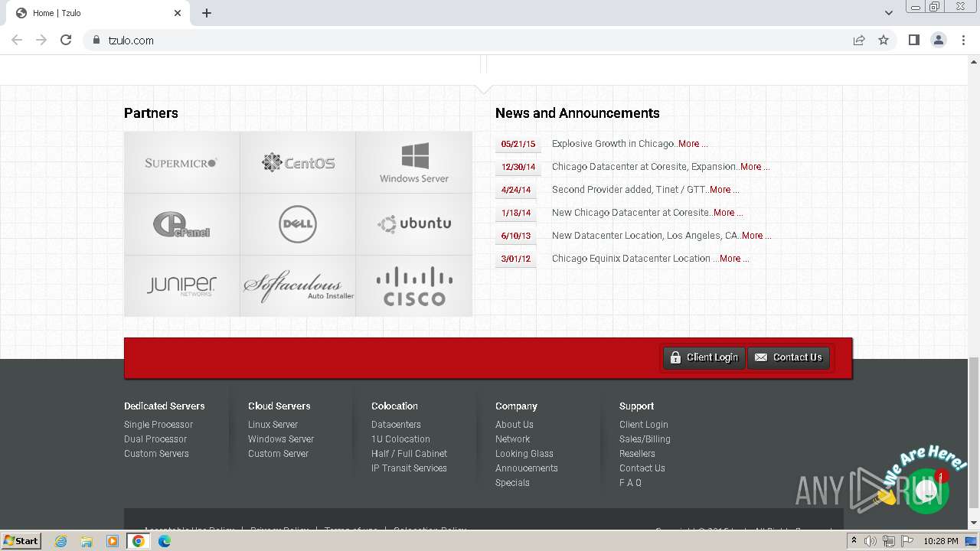Bookmark this page with the star
This screenshot has width=980, height=551.
884,40
